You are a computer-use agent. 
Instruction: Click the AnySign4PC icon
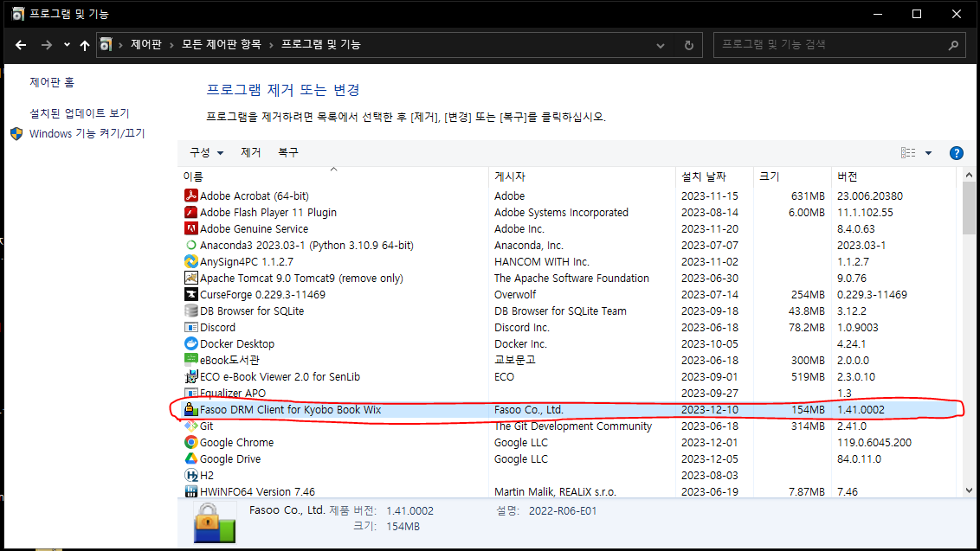click(191, 262)
